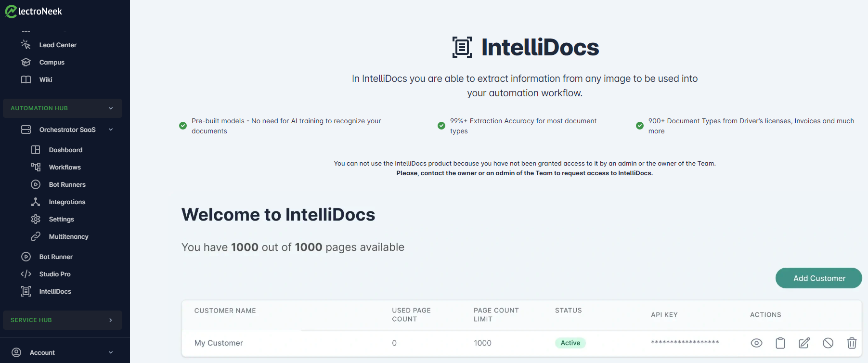Viewport: 868px width, 363px height.
Task: Click the Settings gear icon
Action: pos(36,219)
